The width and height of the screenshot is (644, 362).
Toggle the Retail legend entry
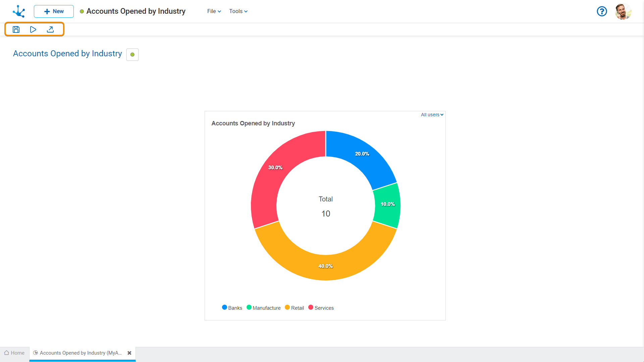(x=294, y=308)
